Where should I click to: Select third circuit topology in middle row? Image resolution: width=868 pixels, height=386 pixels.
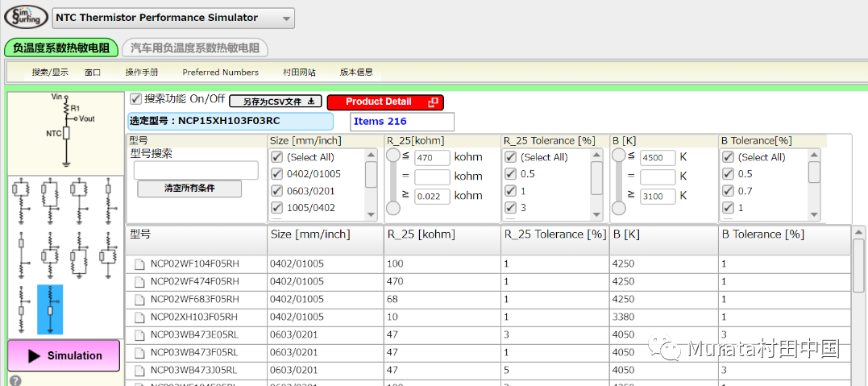click(x=80, y=255)
